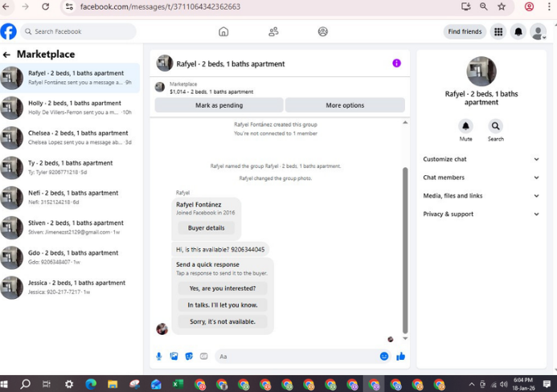Open the Friends icon in top navigation

273,31
